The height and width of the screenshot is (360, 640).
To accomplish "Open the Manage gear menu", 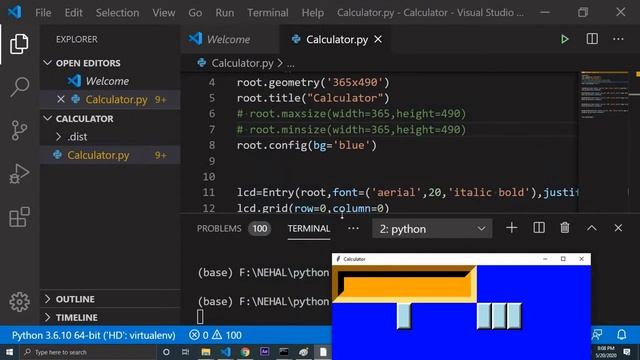I will [x=19, y=302].
